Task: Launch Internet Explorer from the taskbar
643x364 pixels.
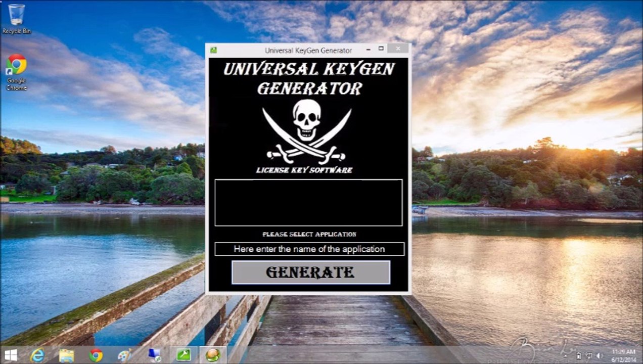Action: pos(37,355)
